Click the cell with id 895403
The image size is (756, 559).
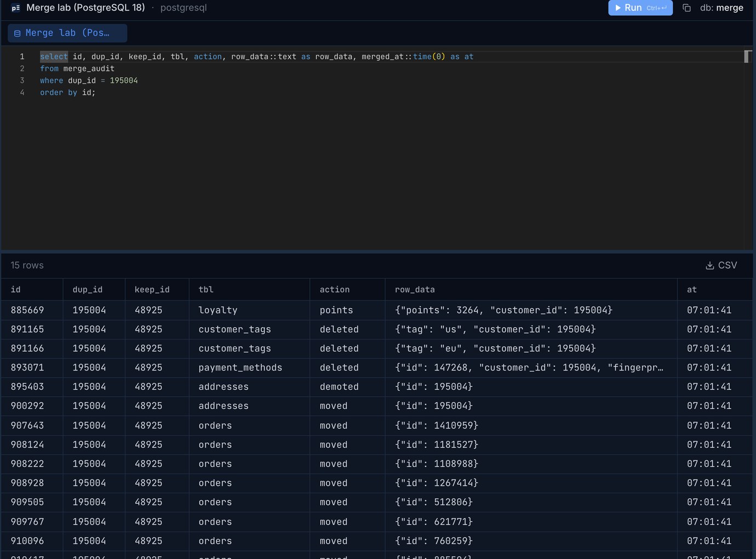point(32,387)
